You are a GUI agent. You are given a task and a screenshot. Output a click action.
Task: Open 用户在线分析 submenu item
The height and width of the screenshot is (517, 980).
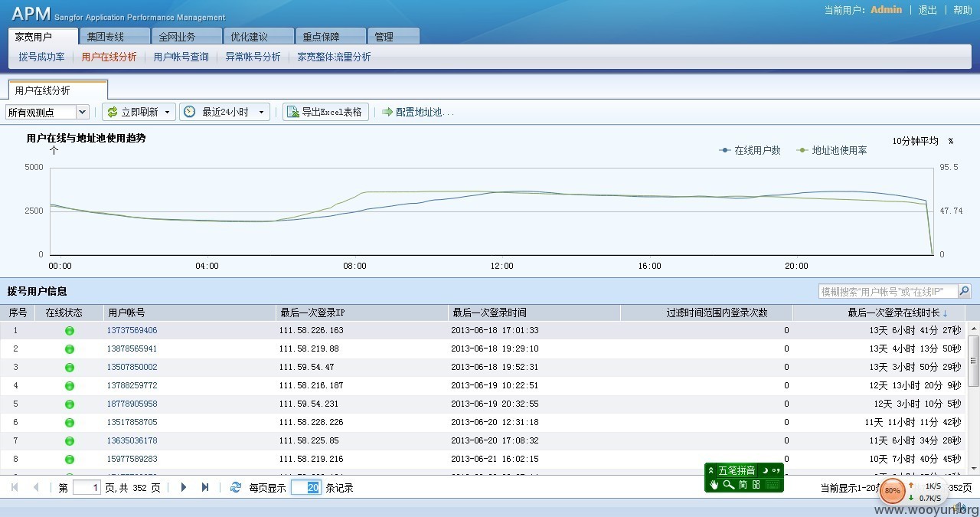click(109, 57)
